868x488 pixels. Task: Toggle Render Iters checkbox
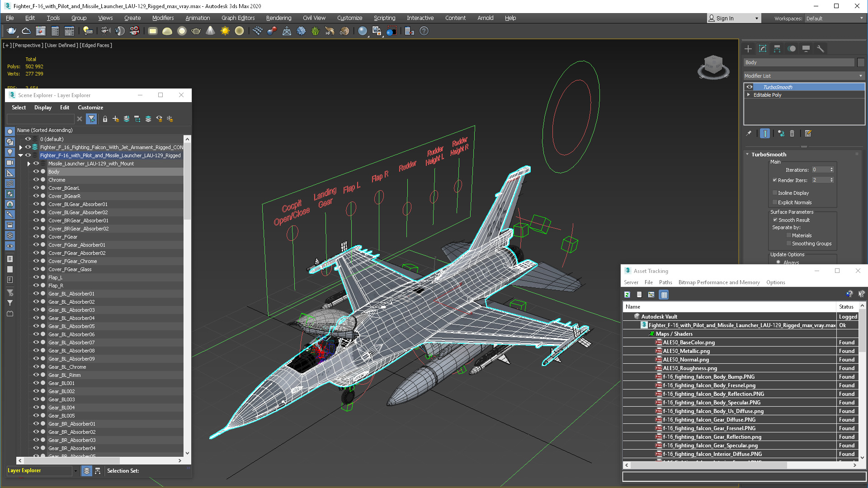(775, 180)
